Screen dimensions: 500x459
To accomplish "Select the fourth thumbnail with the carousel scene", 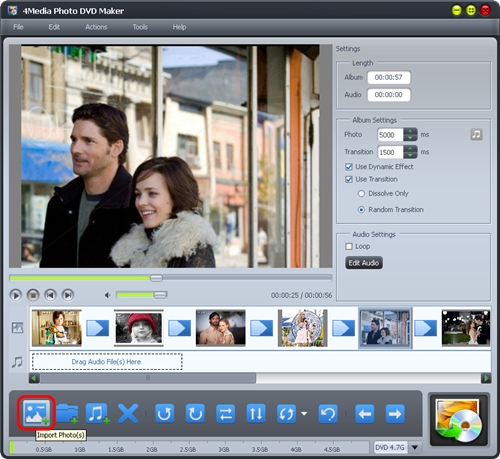I will pos(303,328).
